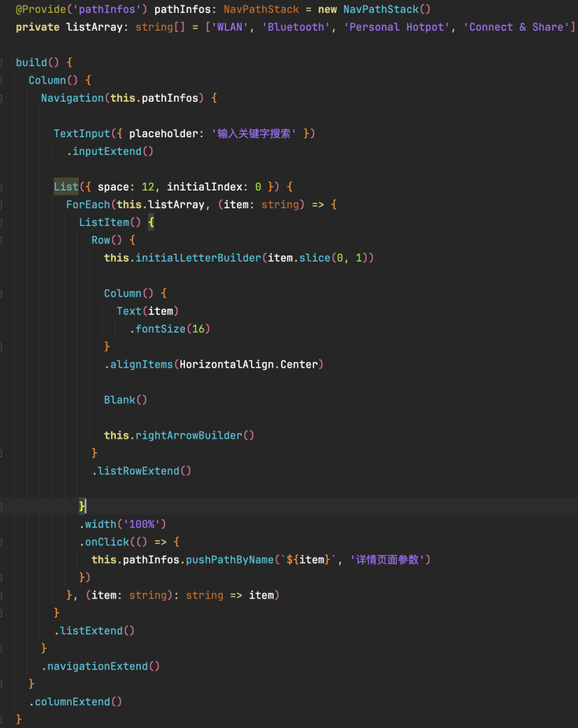Viewport: 578px width, 728px height.
Task: Select the 'Bluetooth' string literal
Action: click(296, 27)
